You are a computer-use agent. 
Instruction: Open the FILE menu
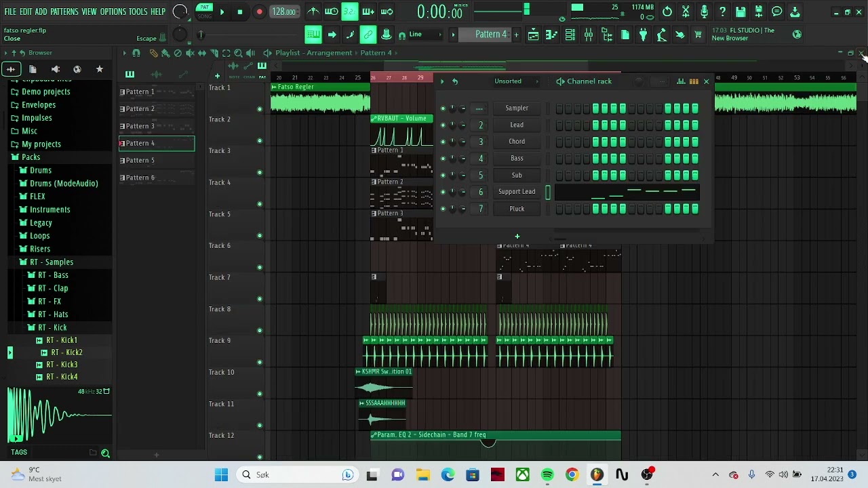(x=10, y=12)
